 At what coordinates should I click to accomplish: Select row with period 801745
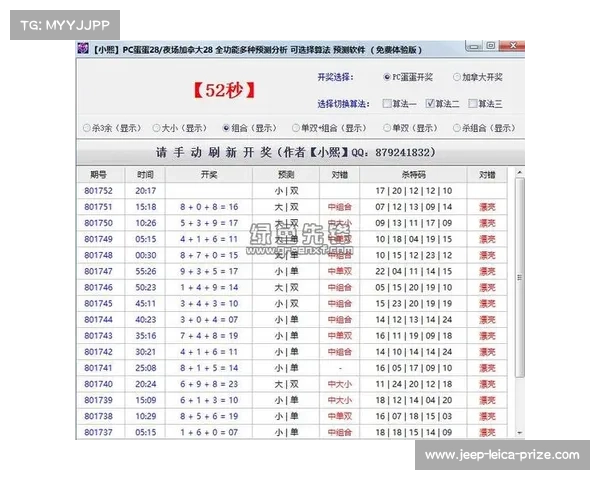(x=292, y=304)
